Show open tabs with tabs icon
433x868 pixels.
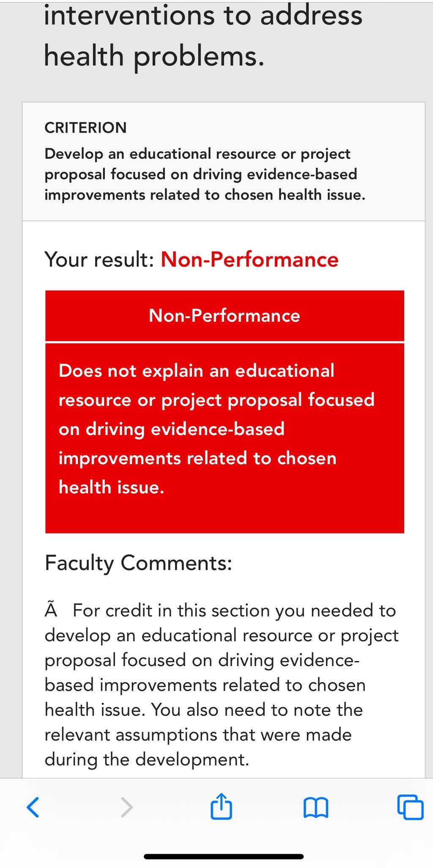click(410, 807)
